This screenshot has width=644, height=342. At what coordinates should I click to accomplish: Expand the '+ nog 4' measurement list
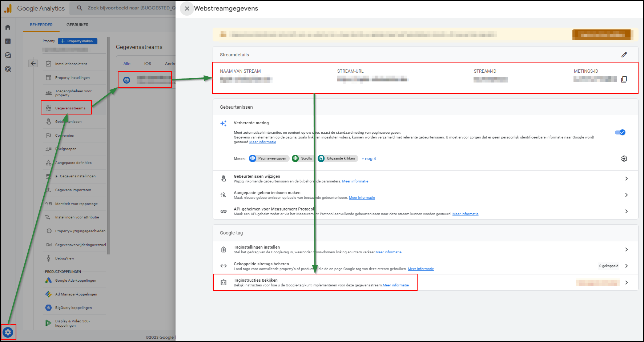click(x=369, y=158)
